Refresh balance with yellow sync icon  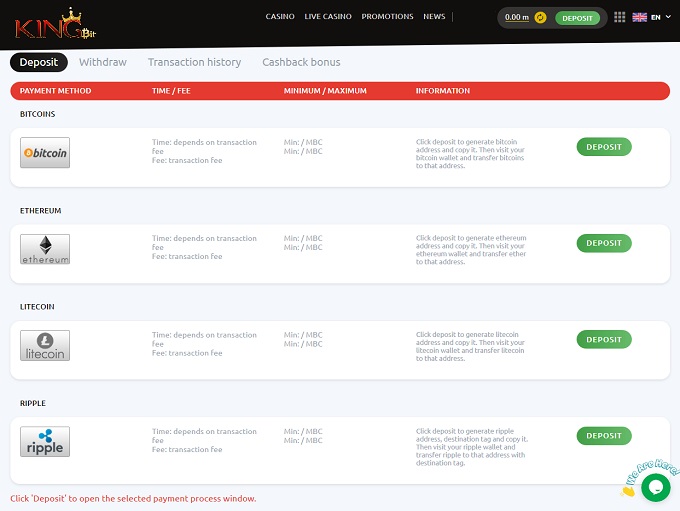click(540, 17)
